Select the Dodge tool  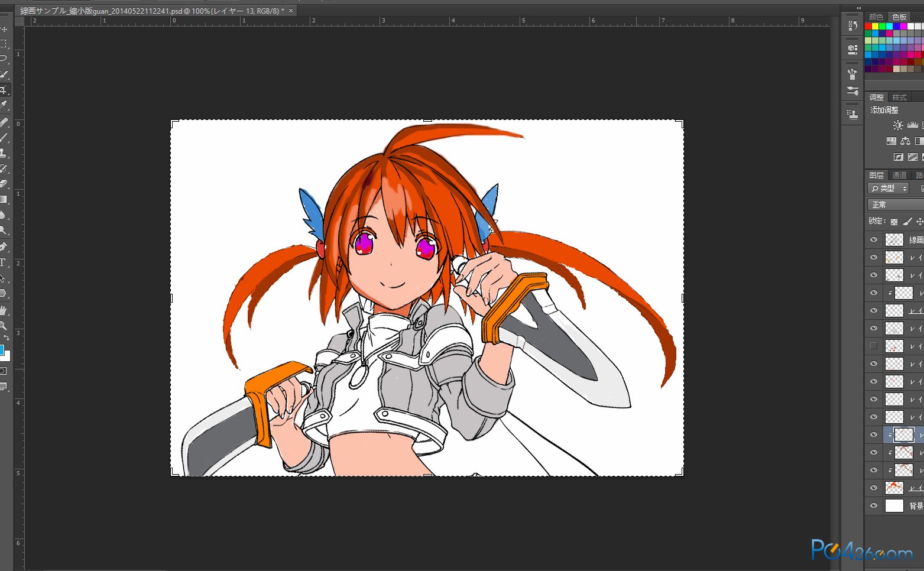3,230
